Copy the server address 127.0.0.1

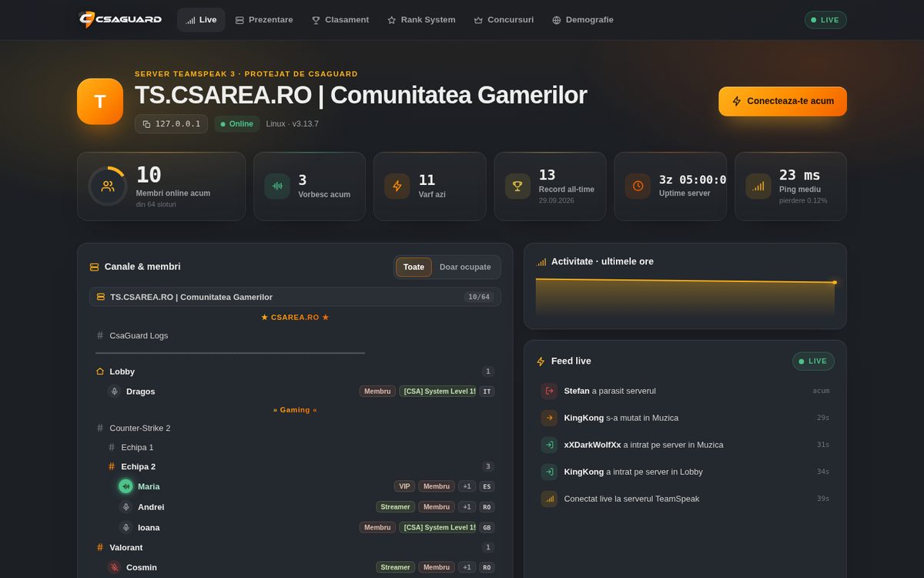point(171,124)
